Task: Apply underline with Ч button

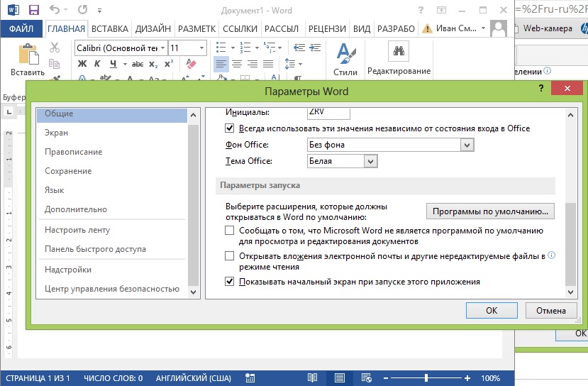Action: point(113,64)
